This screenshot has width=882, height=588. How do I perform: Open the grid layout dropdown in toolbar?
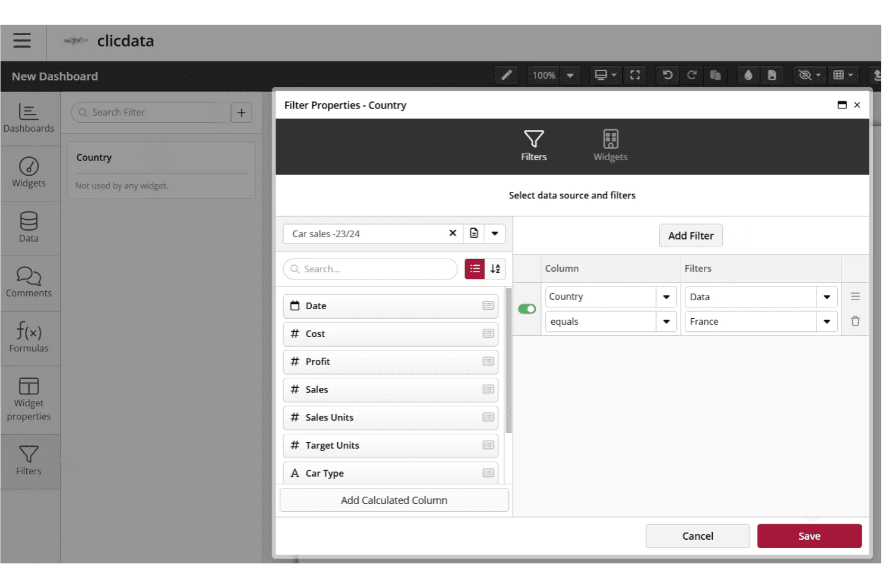843,75
